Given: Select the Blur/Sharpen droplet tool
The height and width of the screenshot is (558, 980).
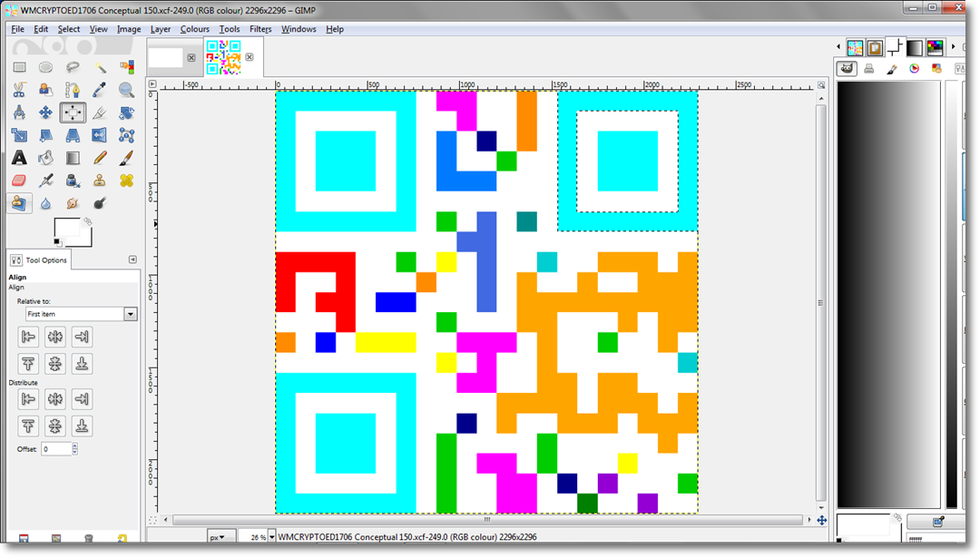Looking at the screenshot, I should [x=45, y=203].
